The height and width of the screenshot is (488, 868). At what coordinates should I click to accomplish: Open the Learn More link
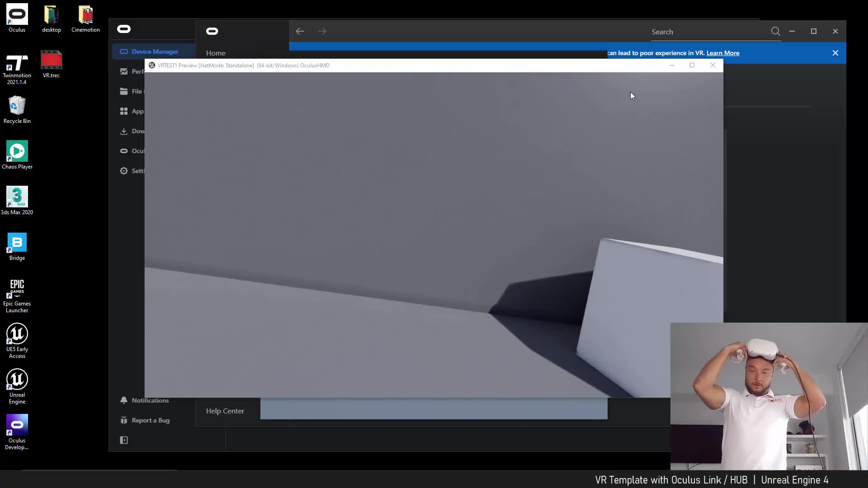tap(723, 53)
